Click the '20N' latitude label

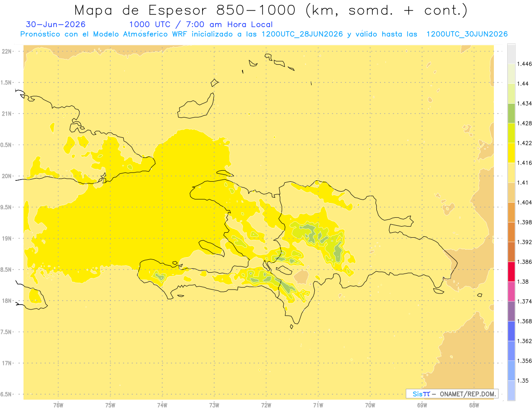7,176
